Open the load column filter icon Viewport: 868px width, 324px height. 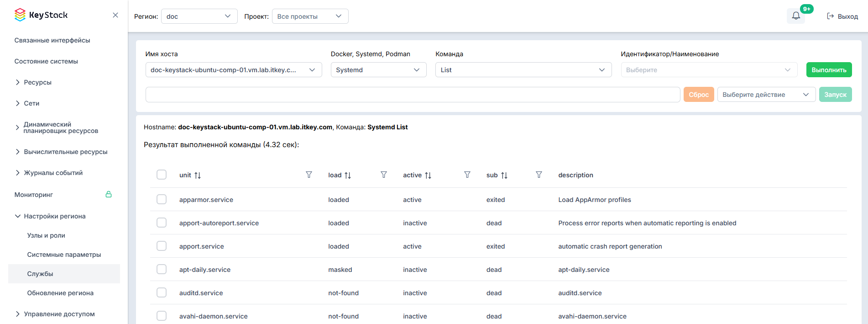[384, 175]
